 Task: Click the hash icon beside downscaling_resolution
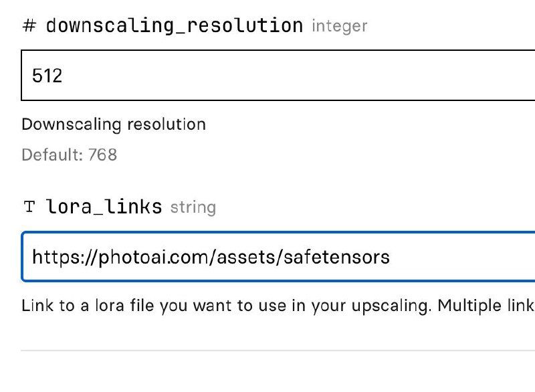pos(29,27)
